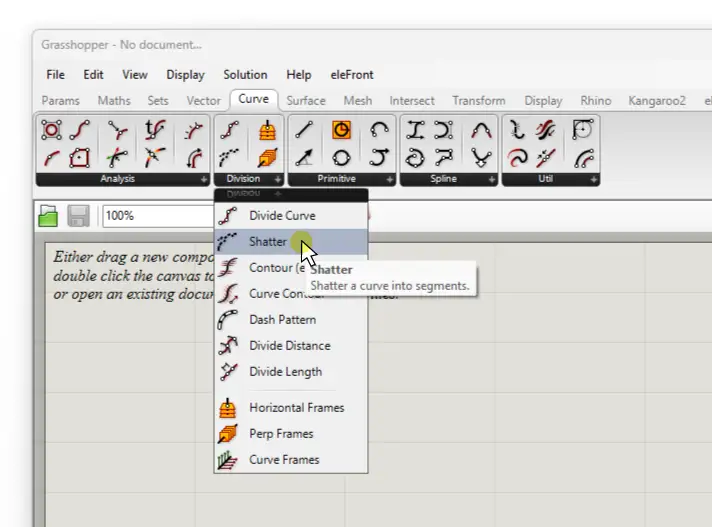The height and width of the screenshot is (527, 712).
Task: Open the eleFront menu
Action: [352, 74]
